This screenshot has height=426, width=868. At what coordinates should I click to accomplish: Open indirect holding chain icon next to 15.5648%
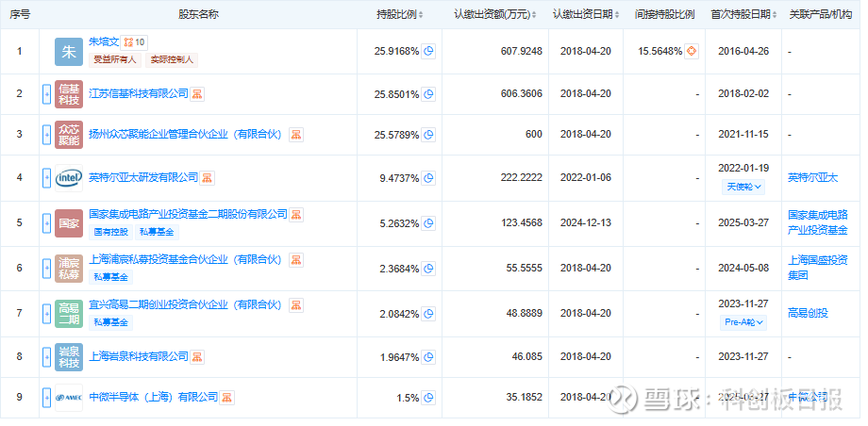tap(692, 52)
